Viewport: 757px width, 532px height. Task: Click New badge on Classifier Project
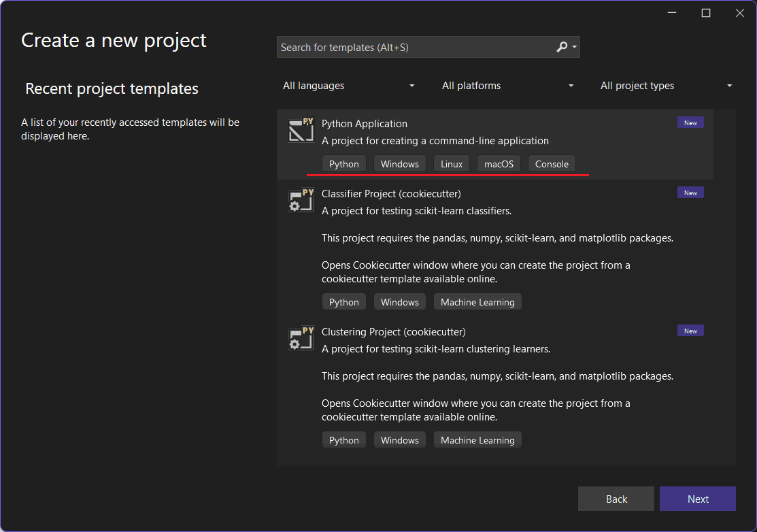pyautogui.click(x=690, y=193)
